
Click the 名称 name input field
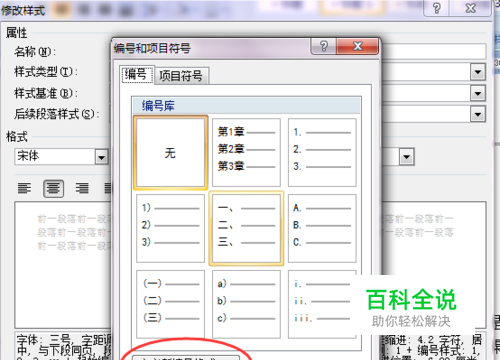[433, 52]
